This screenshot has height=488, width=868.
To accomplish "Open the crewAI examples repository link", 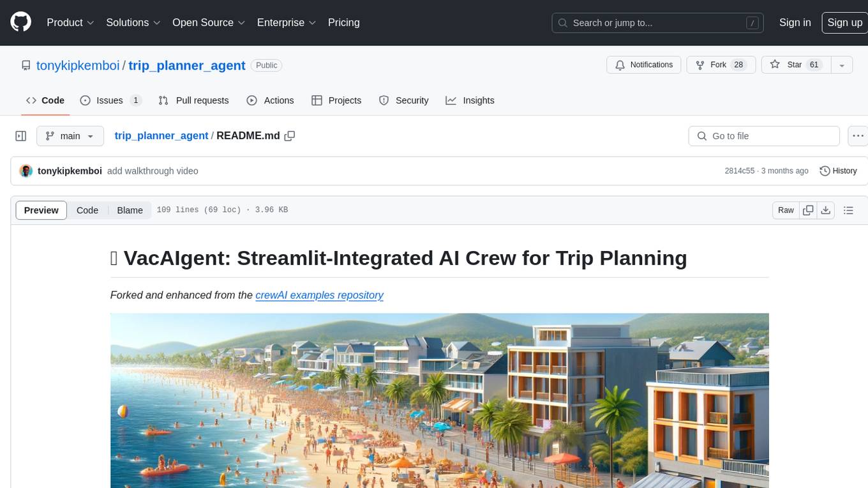I will (x=319, y=295).
